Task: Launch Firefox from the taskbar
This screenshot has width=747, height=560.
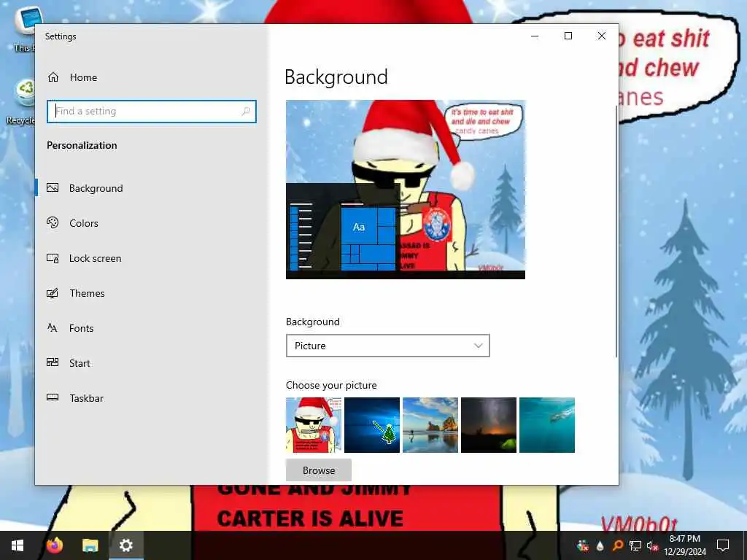Action: coord(54,545)
